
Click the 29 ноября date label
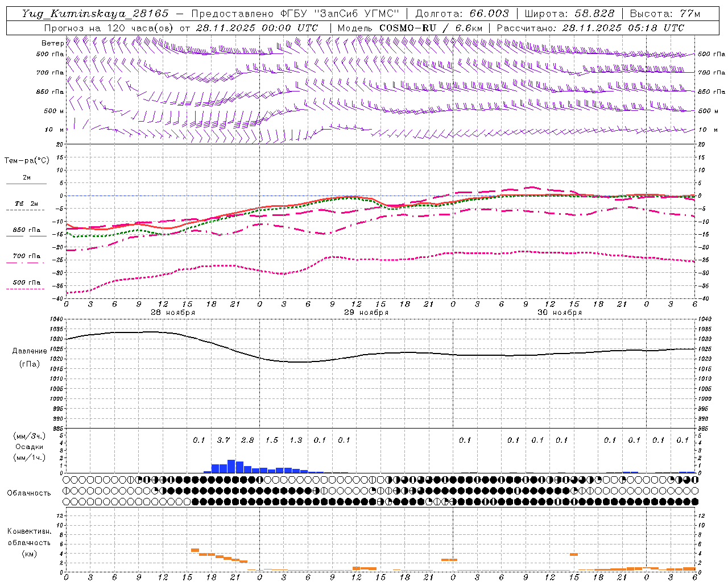[366, 313]
